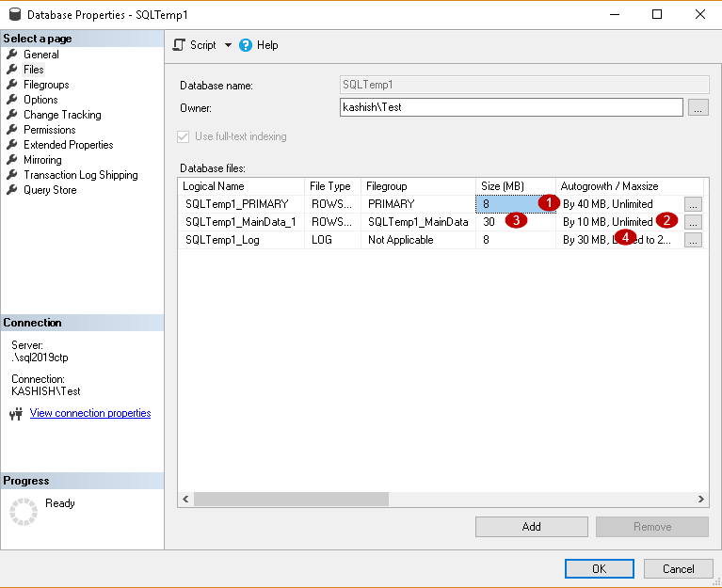722x588 pixels.
Task: Click the database icon in title bar
Action: pos(15,15)
